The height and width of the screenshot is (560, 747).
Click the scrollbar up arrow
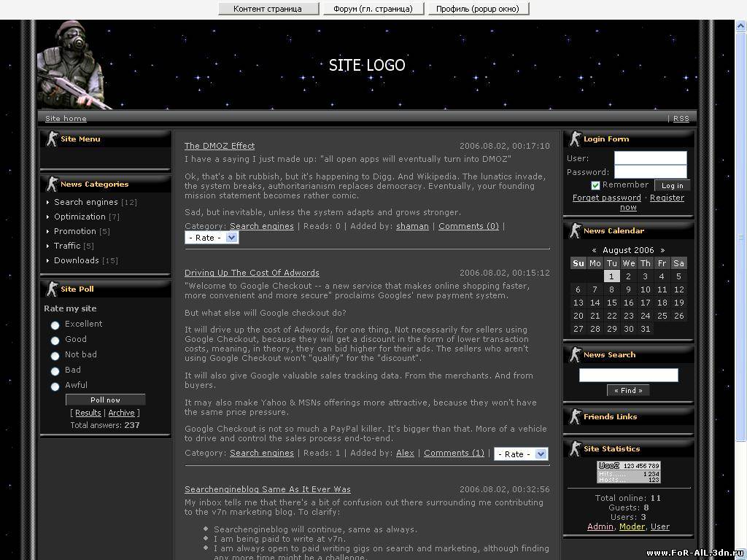coord(741,26)
